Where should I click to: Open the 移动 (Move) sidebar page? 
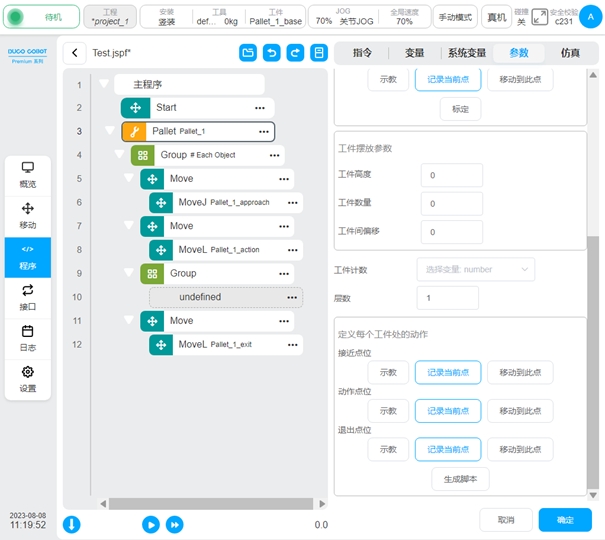pos(27,215)
